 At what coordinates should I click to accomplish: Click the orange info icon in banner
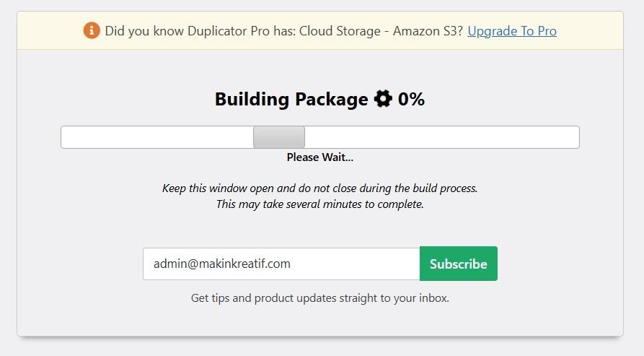(92, 30)
